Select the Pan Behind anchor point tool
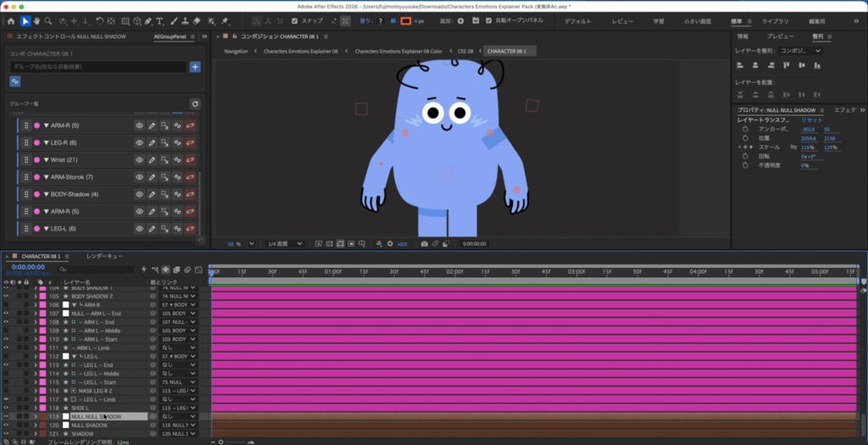868x445 pixels. tap(111, 21)
